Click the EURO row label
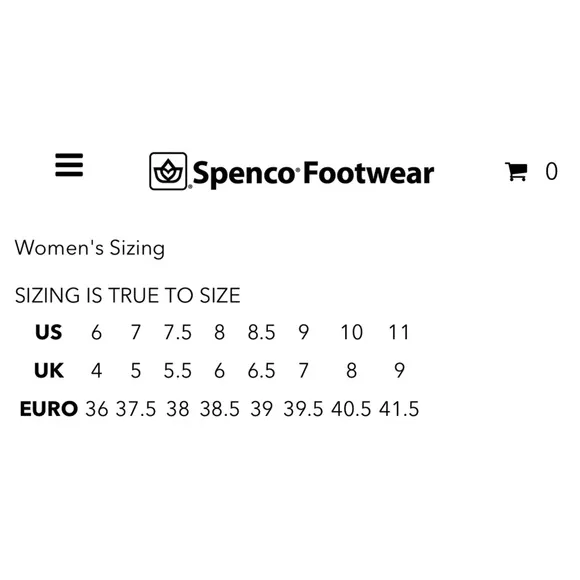Screen dimensions: 580x580 pos(49,409)
